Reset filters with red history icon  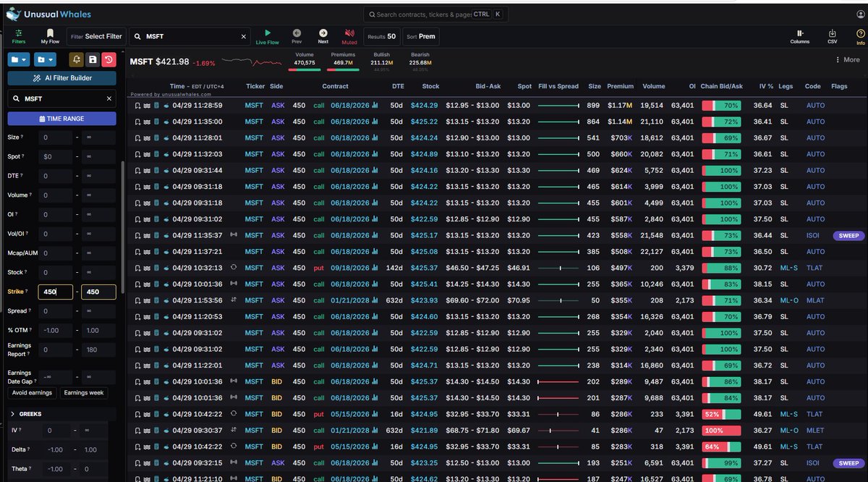[x=109, y=59]
